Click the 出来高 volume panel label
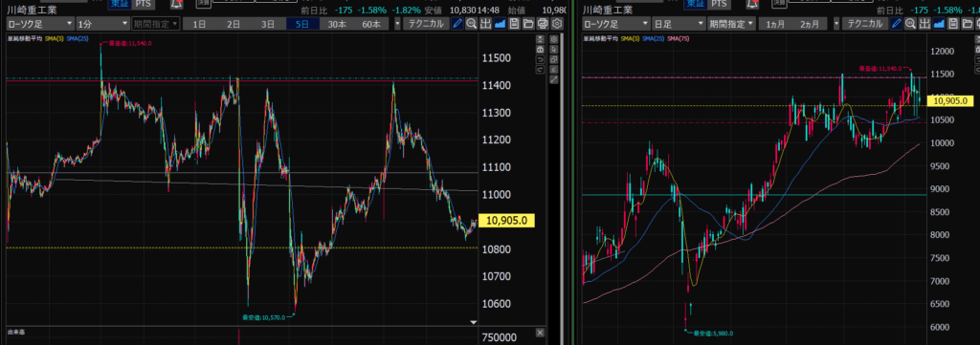 coord(17,332)
